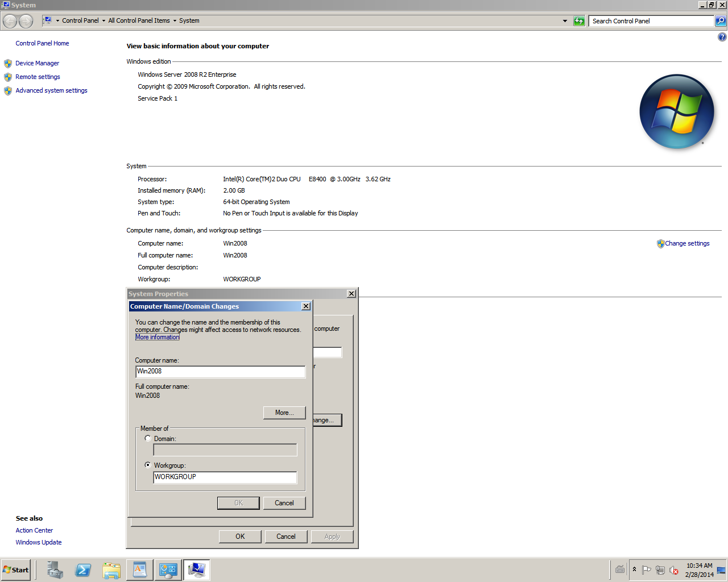Close the System Properties dialog
Viewport: 728px width, 582px height.
pos(351,294)
